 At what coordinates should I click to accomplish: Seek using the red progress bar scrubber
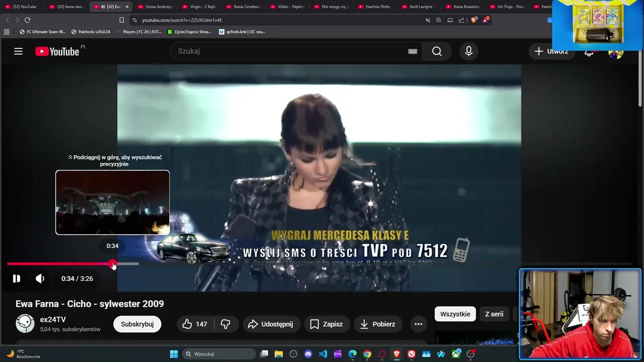(113, 263)
